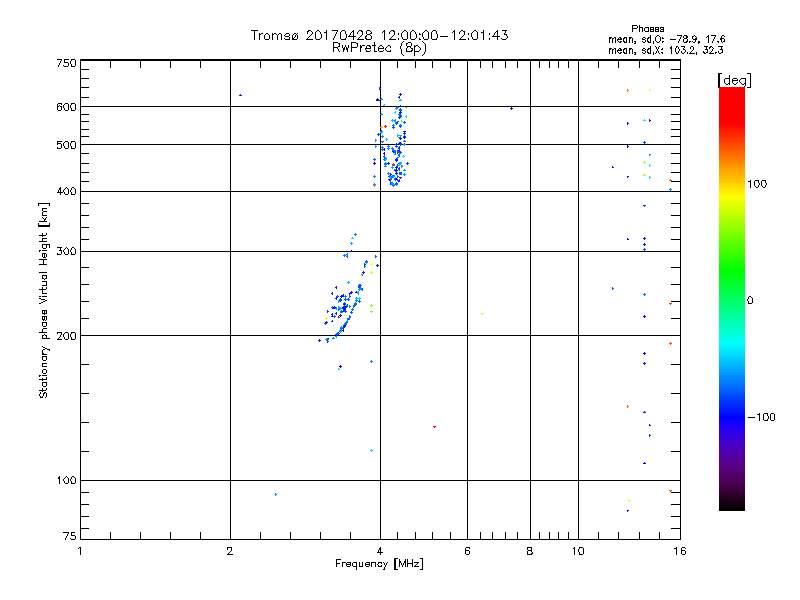Click 'mean, sd,O: -78.9, 17.6' text
800x600 pixels.
tap(666, 39)
